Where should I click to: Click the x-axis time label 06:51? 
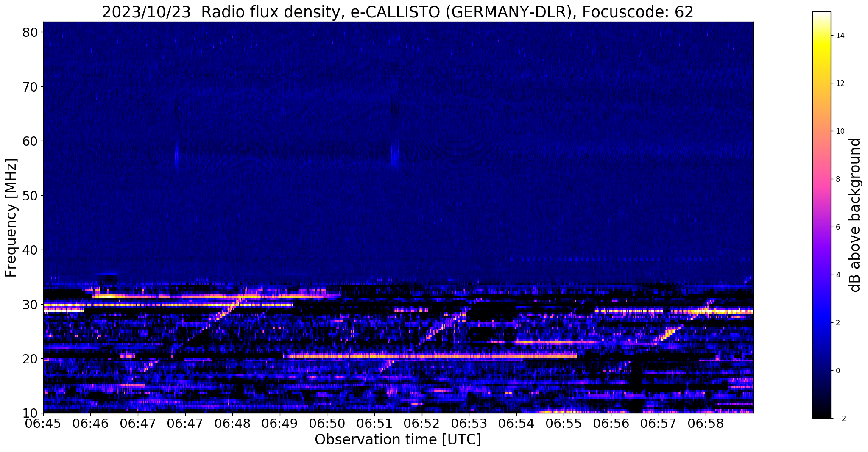point(374,424)
